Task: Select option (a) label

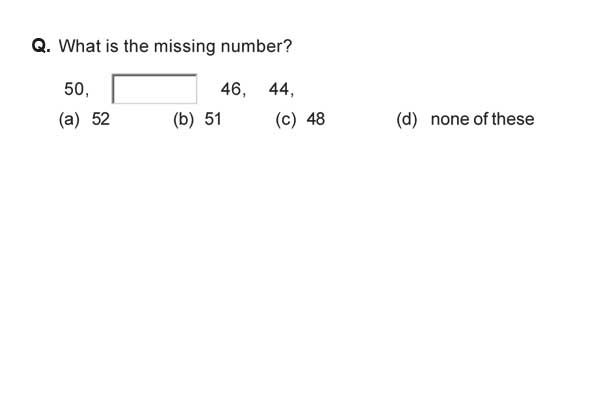Action: (69, 119)
